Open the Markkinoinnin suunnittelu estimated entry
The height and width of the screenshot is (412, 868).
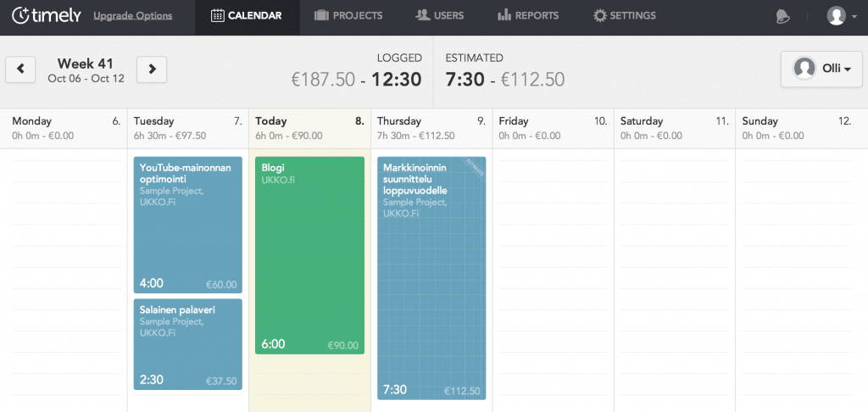[431, 280]
